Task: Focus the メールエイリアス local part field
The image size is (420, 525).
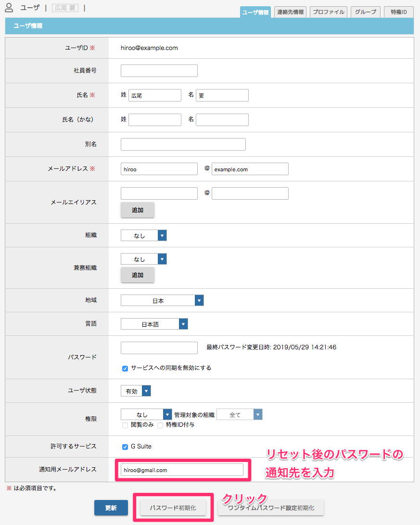Action: point(159,193)
